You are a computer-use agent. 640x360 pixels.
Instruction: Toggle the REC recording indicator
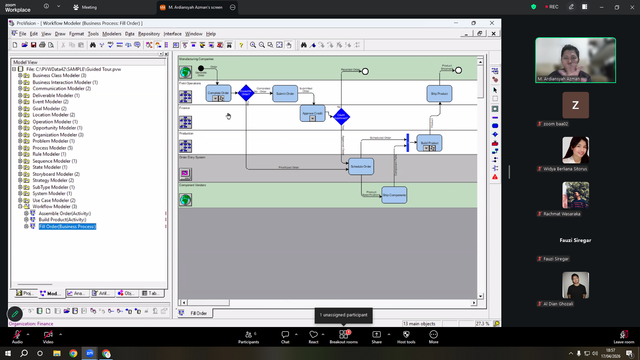[551, 7]
